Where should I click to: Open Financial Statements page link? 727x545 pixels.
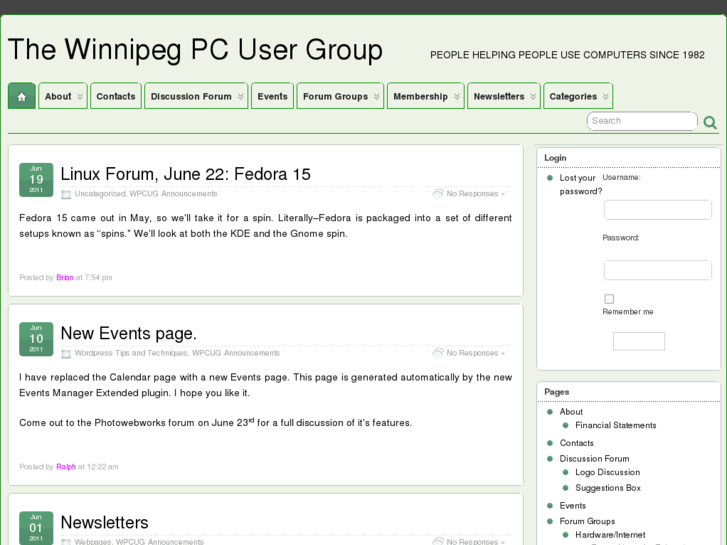pos(615,425)
